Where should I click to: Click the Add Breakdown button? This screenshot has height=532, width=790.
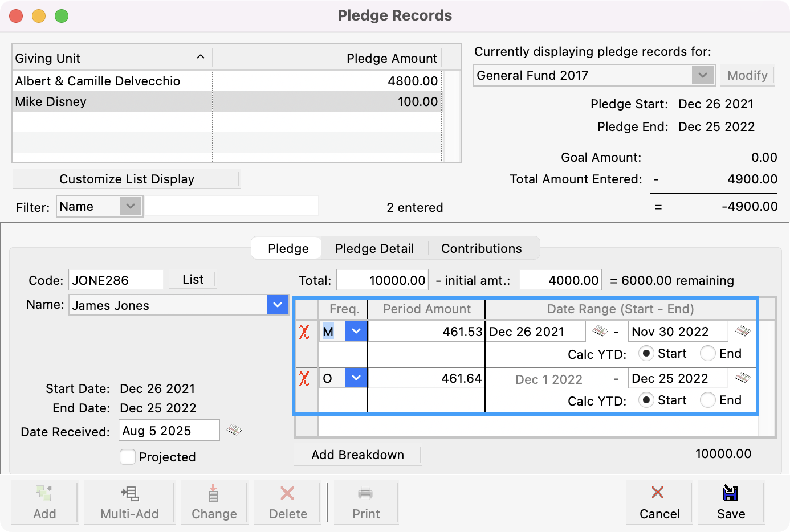[x=357, y=455]
